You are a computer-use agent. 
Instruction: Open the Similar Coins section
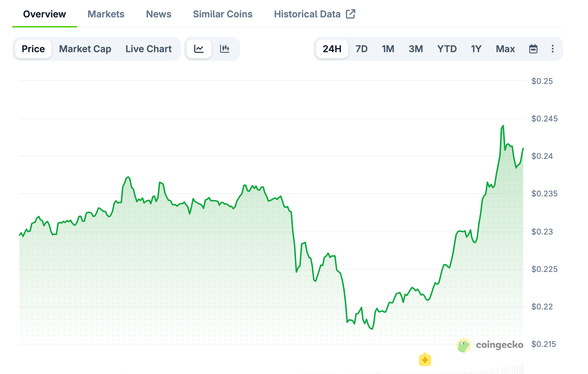point(222,14)
